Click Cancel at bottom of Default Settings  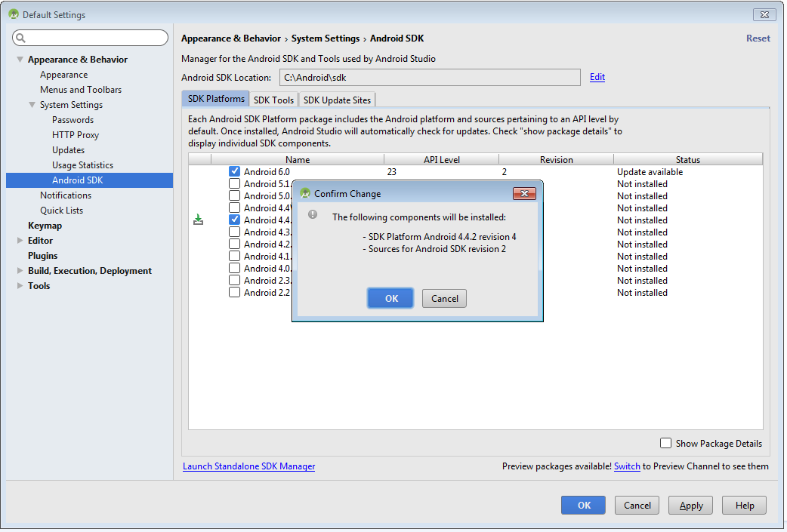pyautogui.click(x=637, y=506)
